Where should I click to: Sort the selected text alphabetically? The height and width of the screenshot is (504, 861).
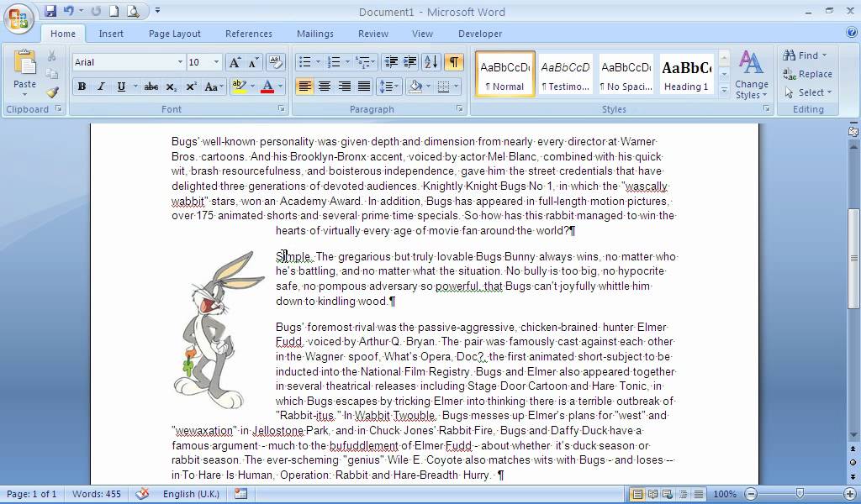[x=431, y=62]
